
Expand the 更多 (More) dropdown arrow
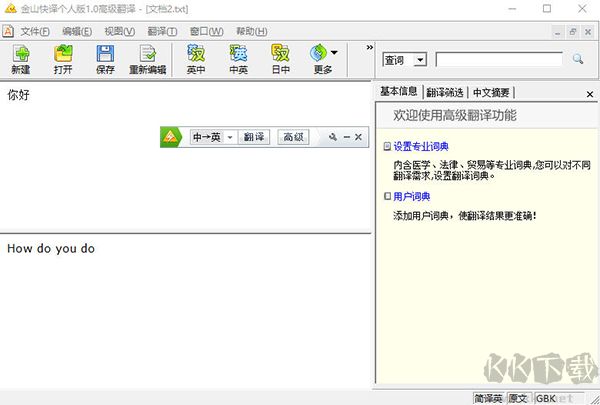[335, 53]
